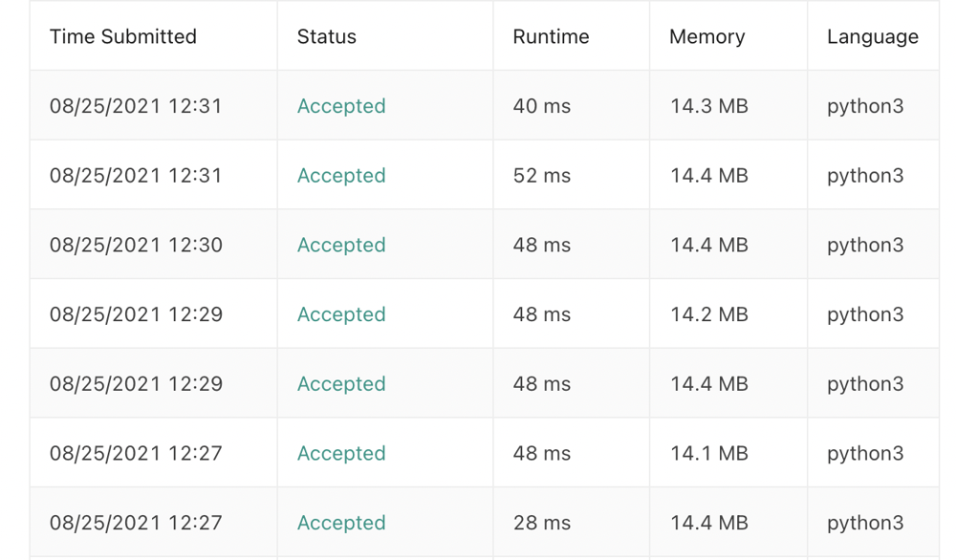The image size is (956, 560).
Task: Open the Accepted submission at 12:30
Action: (341, 245)
